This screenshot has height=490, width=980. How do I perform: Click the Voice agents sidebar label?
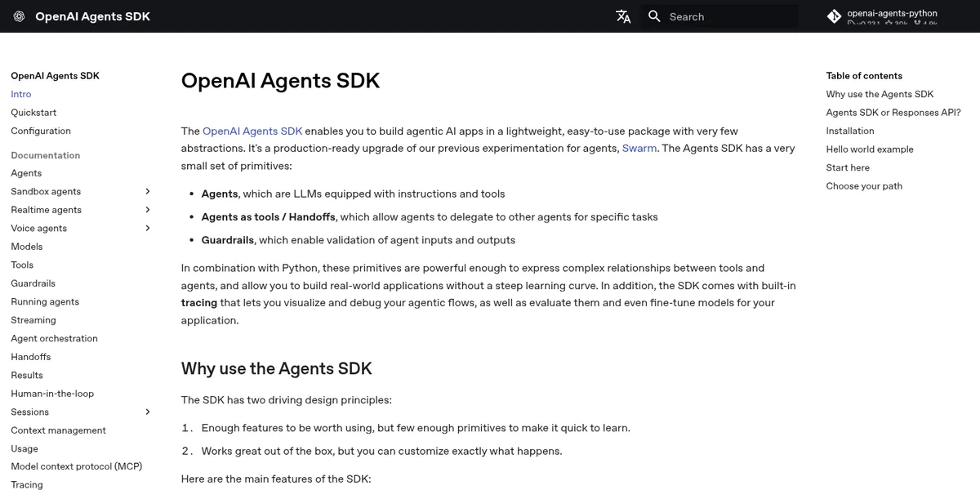[x=39, y=228]
